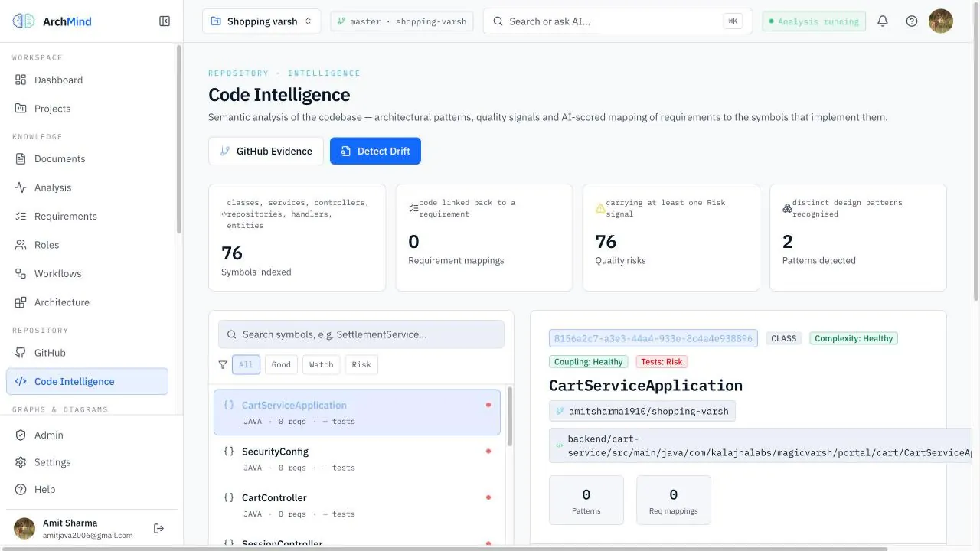Click the Documents page icon in sidebar

[x=21, y=159]
